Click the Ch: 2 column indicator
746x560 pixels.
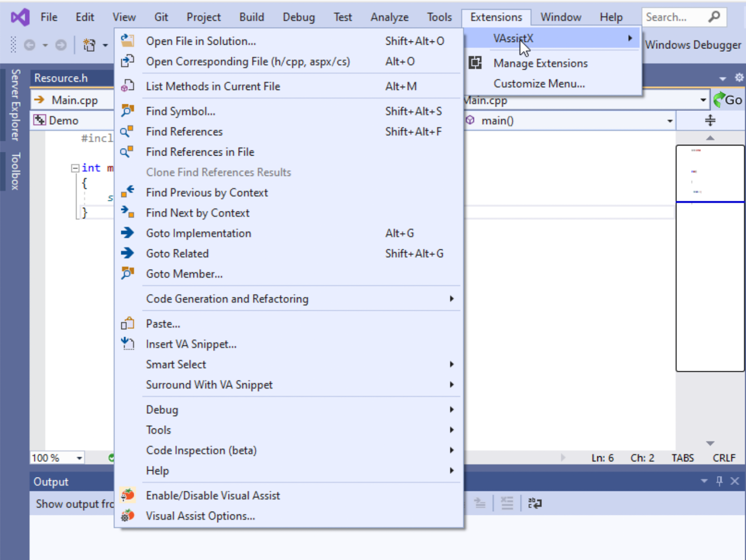(642, 458)
